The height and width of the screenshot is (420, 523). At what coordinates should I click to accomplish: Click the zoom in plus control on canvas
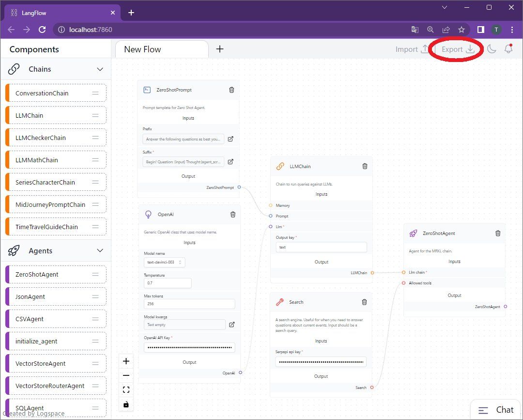(126, 361)
